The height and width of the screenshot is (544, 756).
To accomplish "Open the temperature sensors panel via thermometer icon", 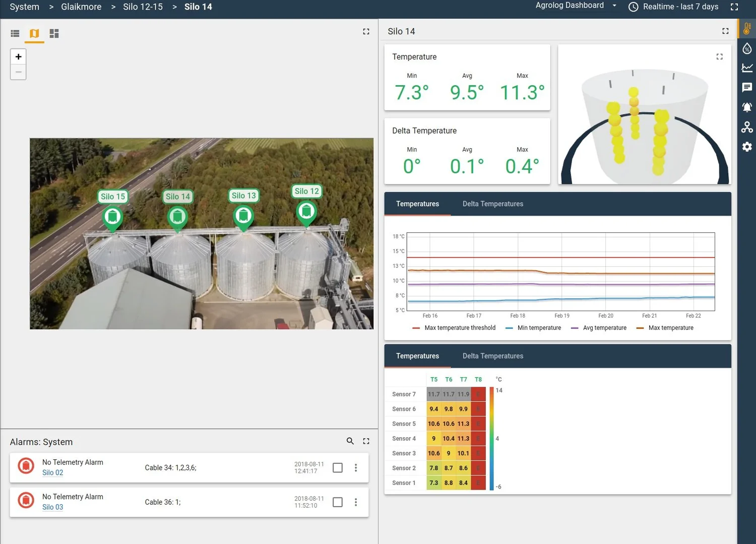I will click(x=746, y=29).
